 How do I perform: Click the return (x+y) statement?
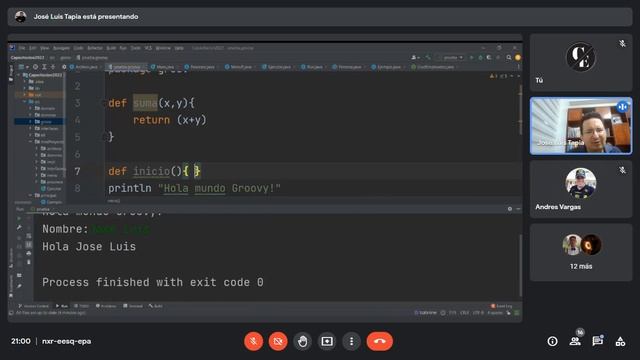click(170, 120)
